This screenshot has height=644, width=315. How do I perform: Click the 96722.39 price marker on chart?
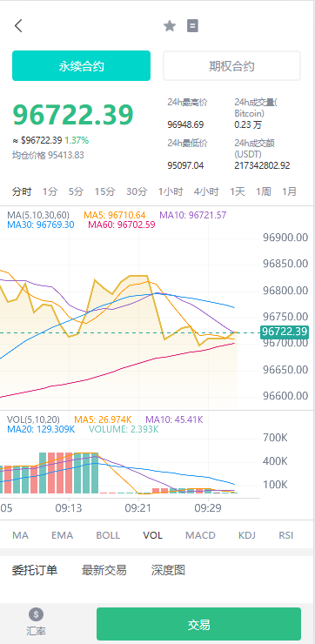pos(285,332)
